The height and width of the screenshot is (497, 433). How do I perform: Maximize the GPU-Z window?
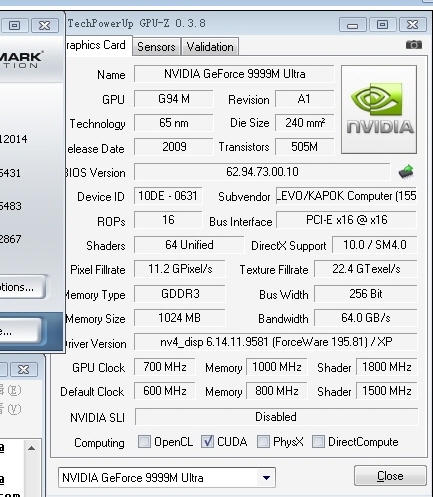click(x=382, y=25)
